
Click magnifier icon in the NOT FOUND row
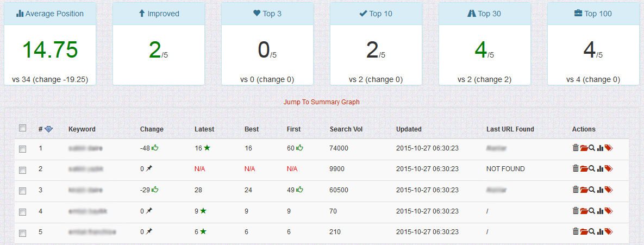(591, 168)
